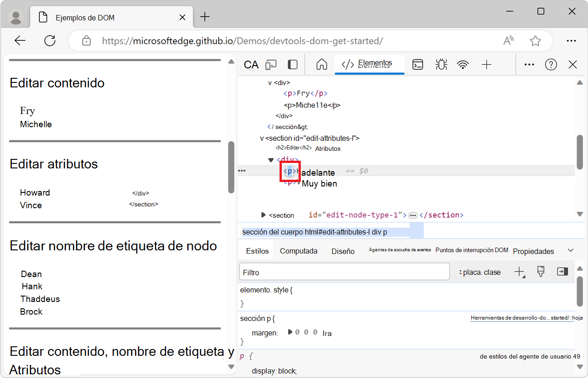Change DevTools dock location icon
The height and width of the screenshot is (378, 588).
[x=292, y=64]
